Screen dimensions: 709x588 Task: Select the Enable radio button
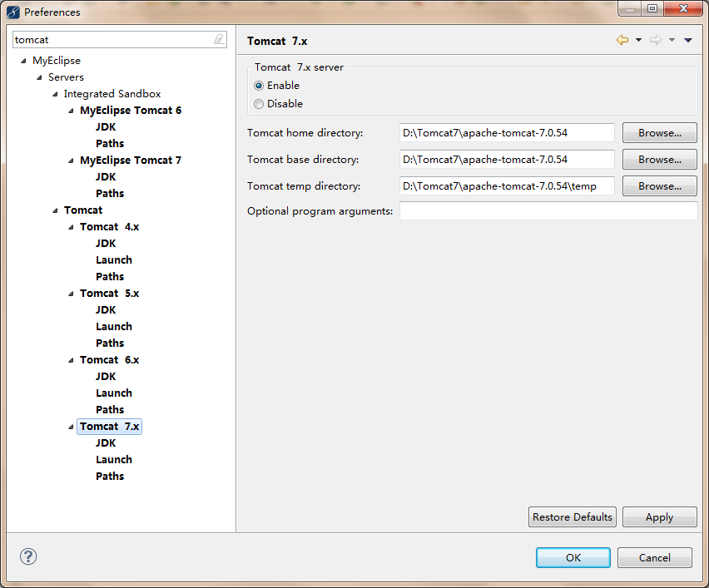click(x=259, y=86)
